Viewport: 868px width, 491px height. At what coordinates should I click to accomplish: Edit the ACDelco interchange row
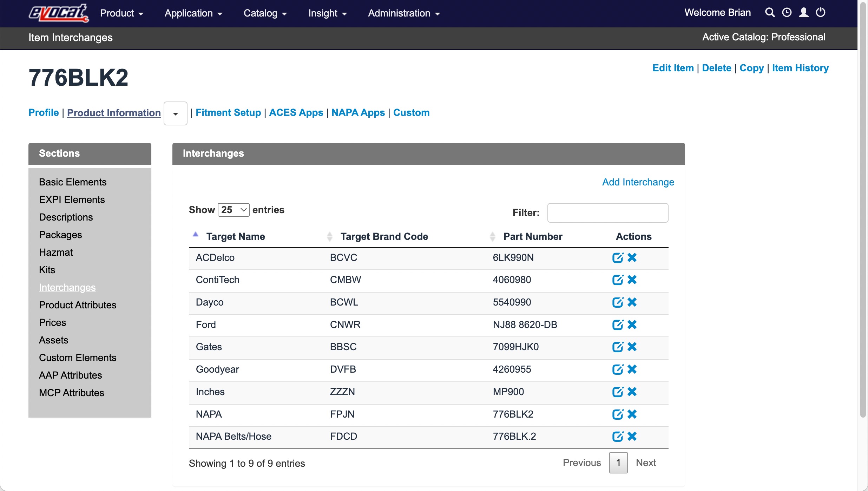(618, 257)
